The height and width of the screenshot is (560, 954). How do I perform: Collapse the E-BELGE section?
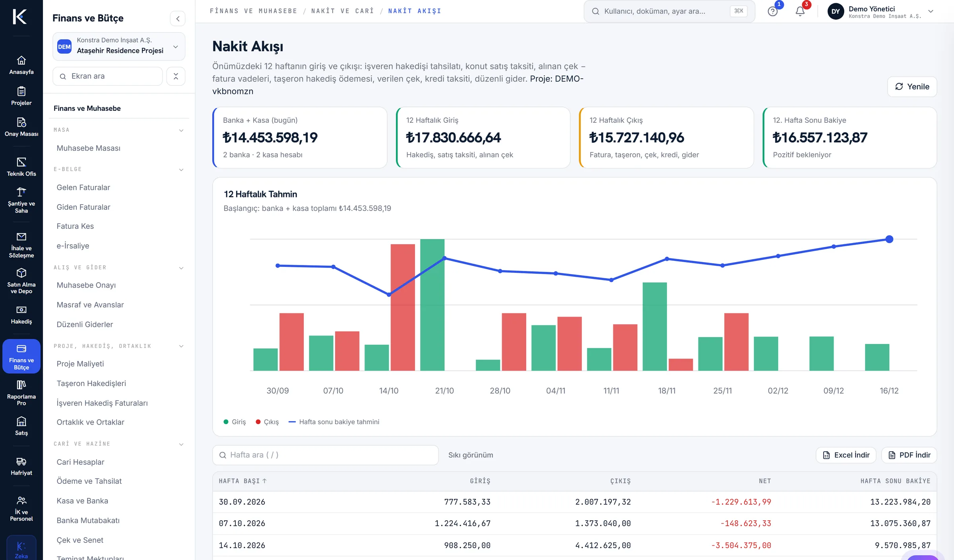click(181, 170)
